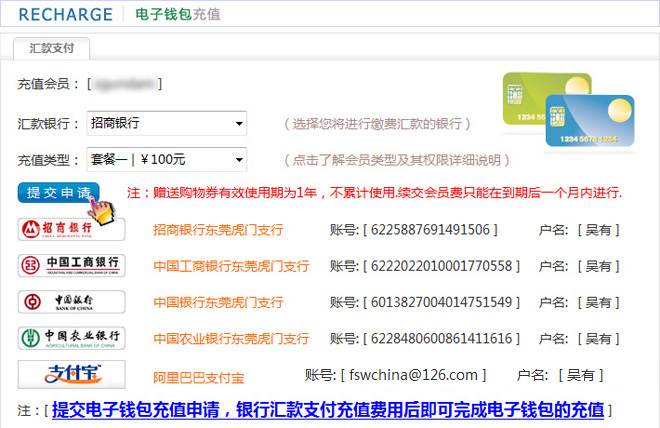This screenshot has height=428, width=660.
Task: Click the Alipay 支付宝 logo
Action: point(72,374)
